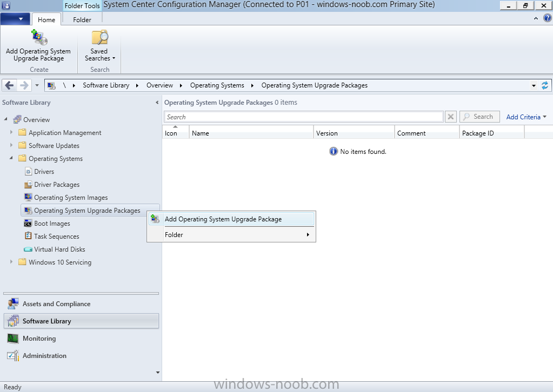Click the Windows 10 Servicing folder icon
This screenshot has height=392, width=553.
tap(22, 262)
